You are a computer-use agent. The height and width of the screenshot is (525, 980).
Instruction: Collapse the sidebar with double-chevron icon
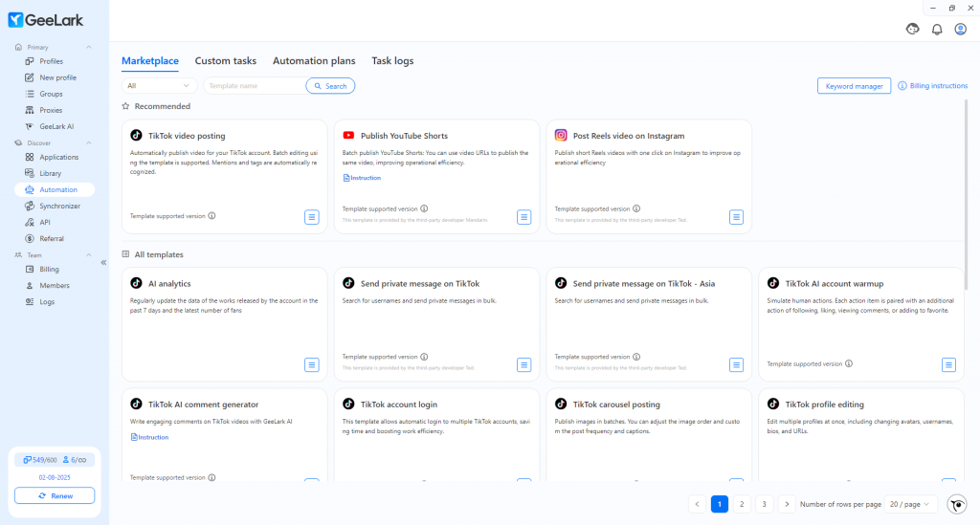click(x=103, y=262)
